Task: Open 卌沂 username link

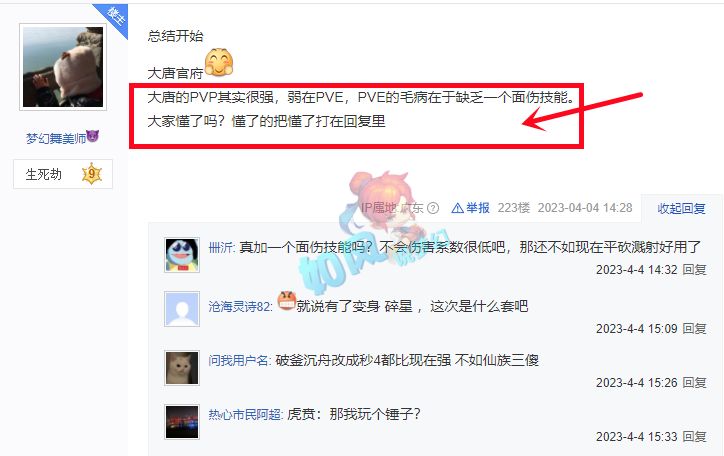Action: click(x=221, y=248)
